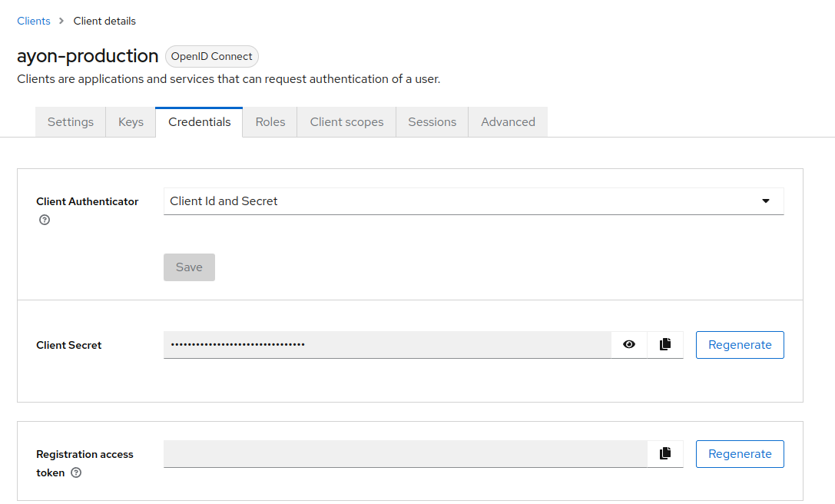The height and width of the screenshot is (504, 835).
Task: Expand the Client Authenticator dropdown arrow
Action: coord(765,201)
